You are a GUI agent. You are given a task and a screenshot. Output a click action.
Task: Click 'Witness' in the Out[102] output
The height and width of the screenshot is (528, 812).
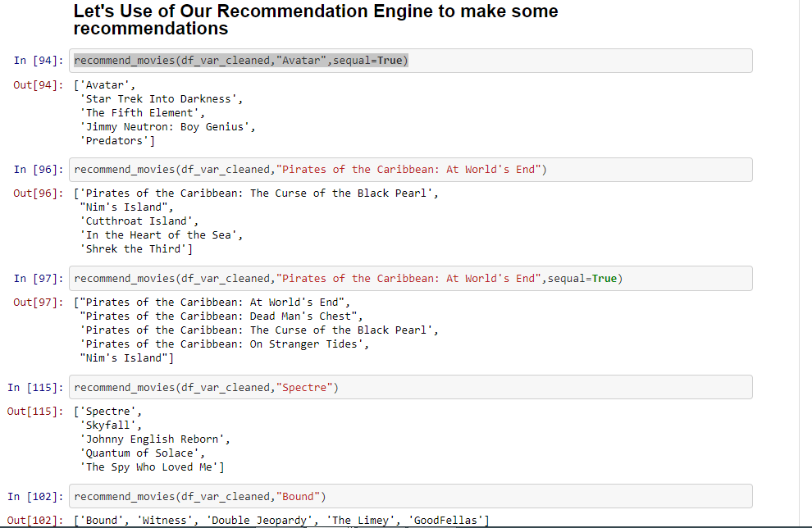164,521
